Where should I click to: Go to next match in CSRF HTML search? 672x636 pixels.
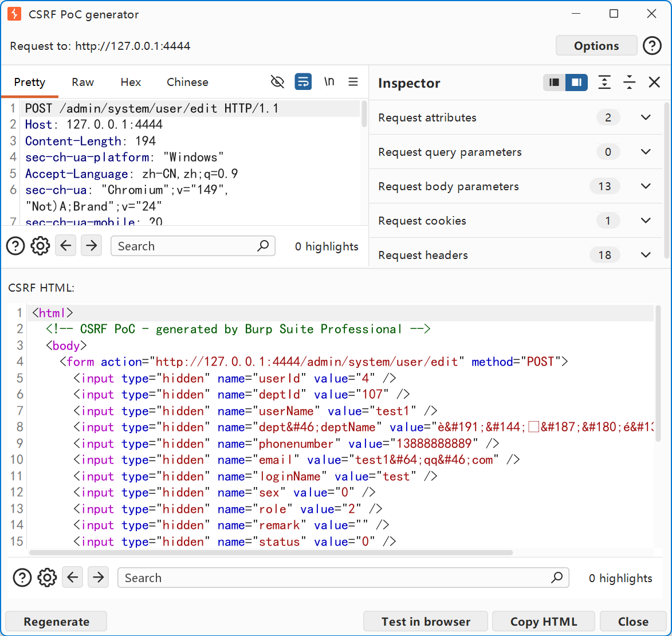click(x=98, y=578)
